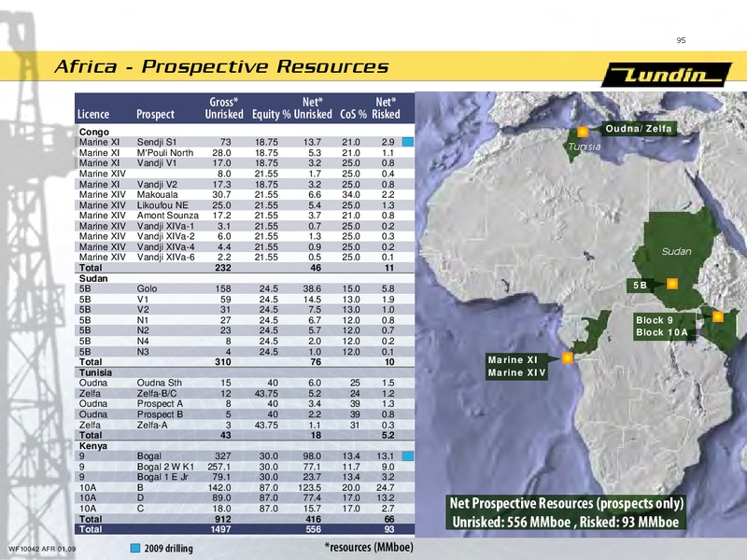Click the Kenya total gross value 912
747x560 pixels.
(x=223, y=519)
